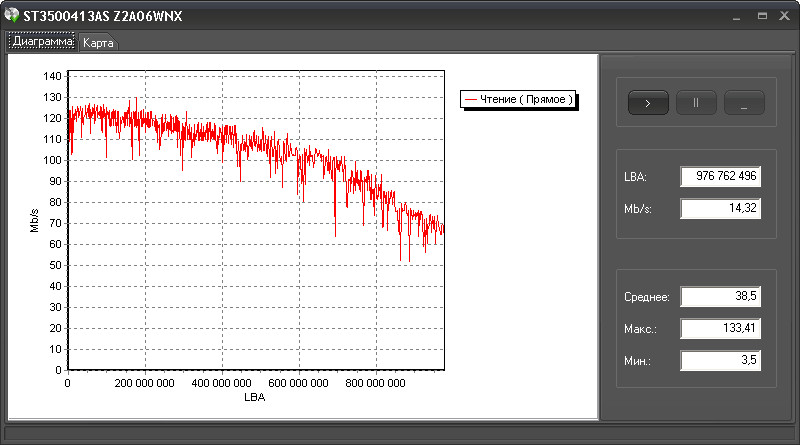Screen dimensions: 800x445
Task: Select the Среднее value field 38,5
Action: click(720, 296)
